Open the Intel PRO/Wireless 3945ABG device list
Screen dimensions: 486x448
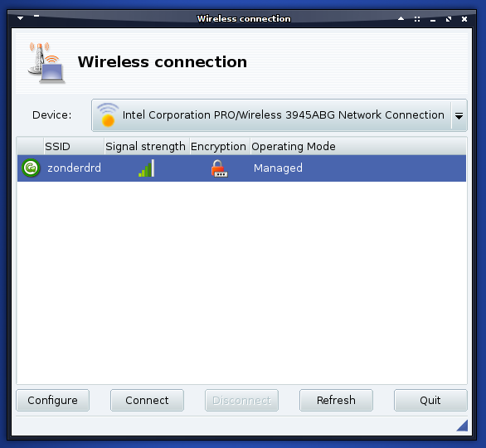(x=279, y=115)
